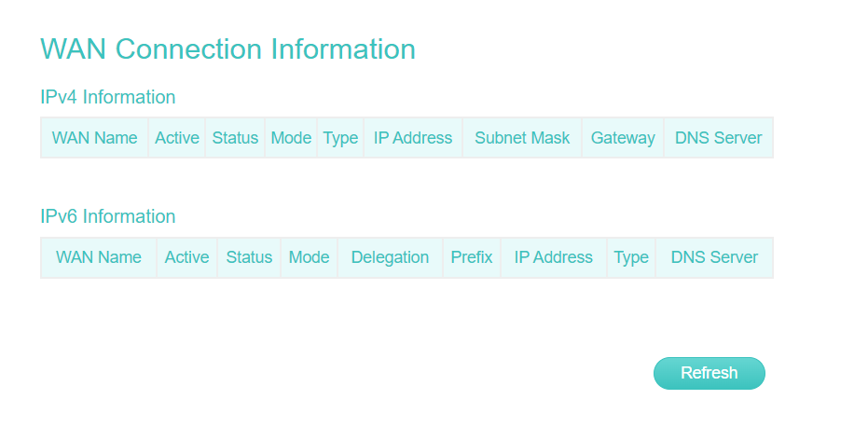Screen dimensions: 868x441
Task: Click the IPv4 table IP Address header
Action: pos(413,138)
